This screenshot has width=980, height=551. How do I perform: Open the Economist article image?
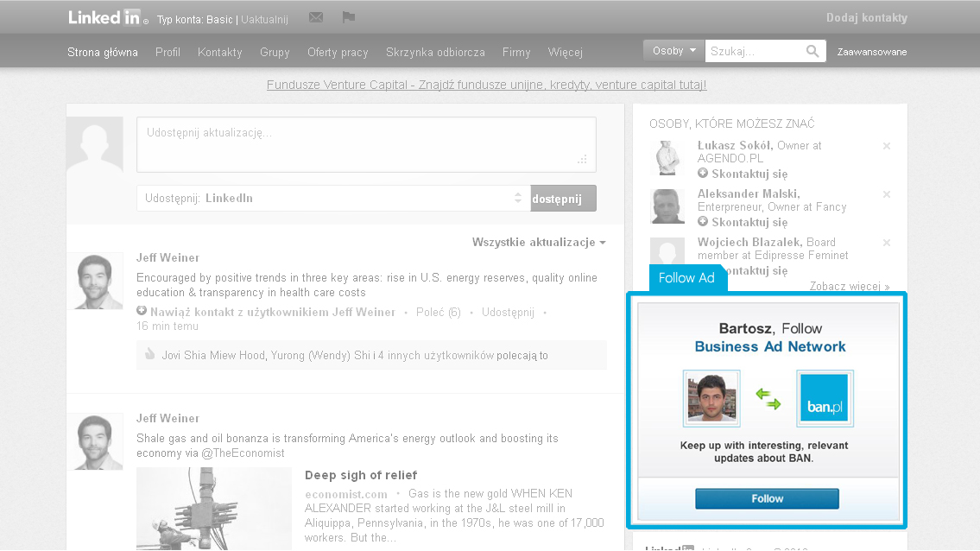pyautogui.click(x=214, y=509)
